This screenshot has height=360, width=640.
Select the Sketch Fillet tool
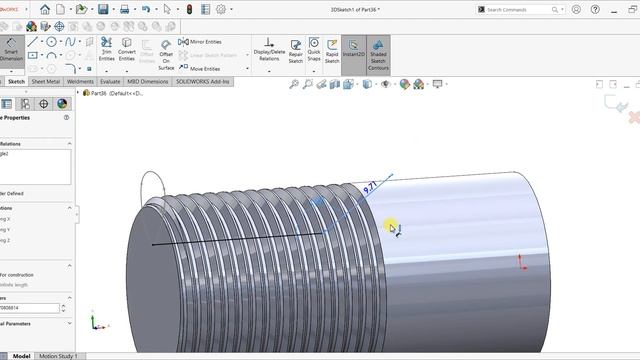[71, 68]
